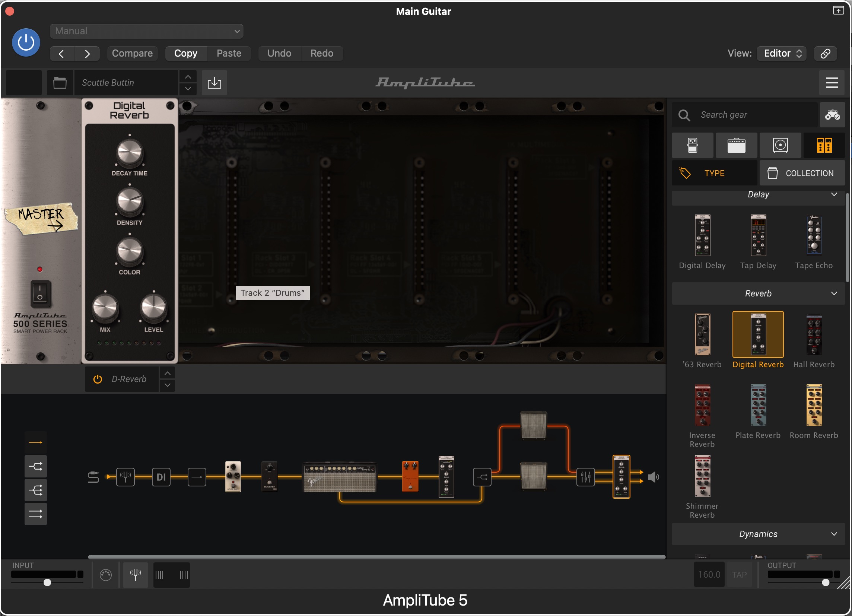Select the upper cabinet in chain
This screenshot has height=616, width=852.
pyautogui.click(x=534, y=426)
